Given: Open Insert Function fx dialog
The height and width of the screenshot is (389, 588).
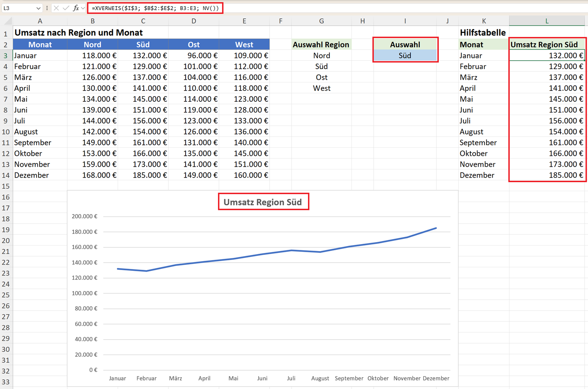Looking at the screenshot, I should click(76, 8).
